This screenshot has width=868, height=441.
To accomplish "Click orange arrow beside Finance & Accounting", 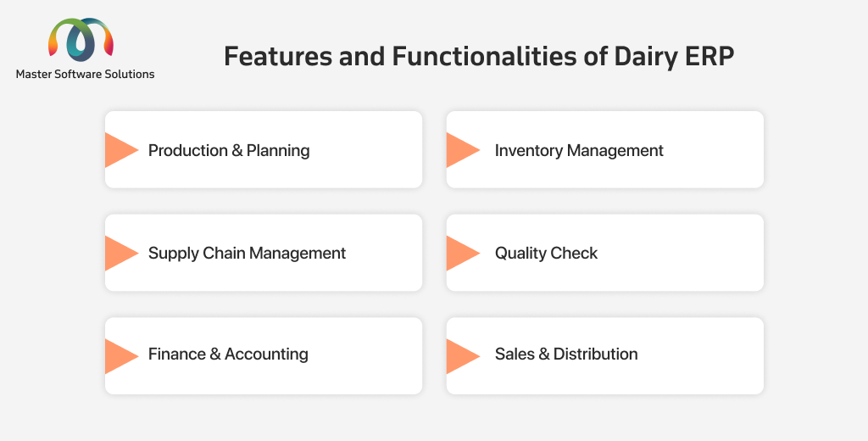I will pos(122,356).
